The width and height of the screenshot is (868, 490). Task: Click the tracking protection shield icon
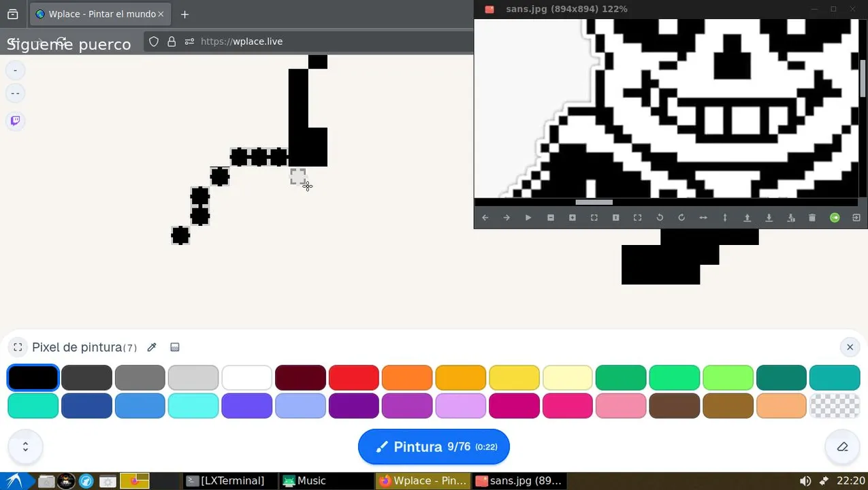click(154, 42)
